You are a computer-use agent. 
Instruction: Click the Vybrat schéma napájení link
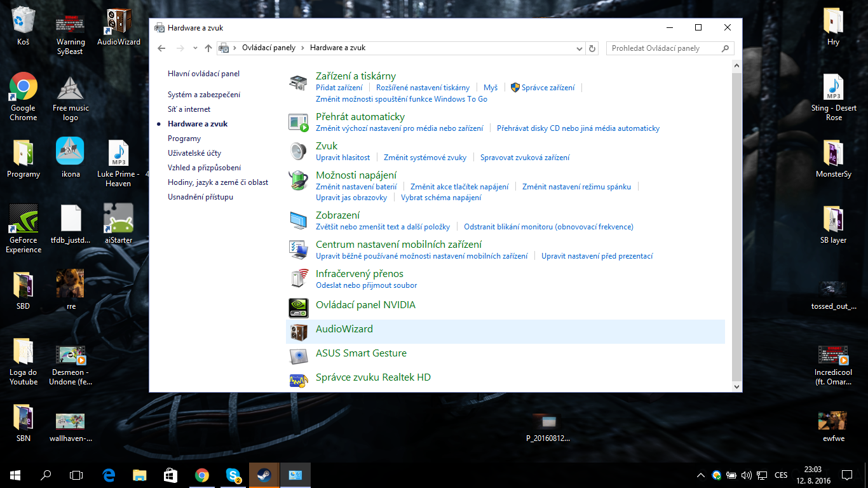click(x=441, y=198)
